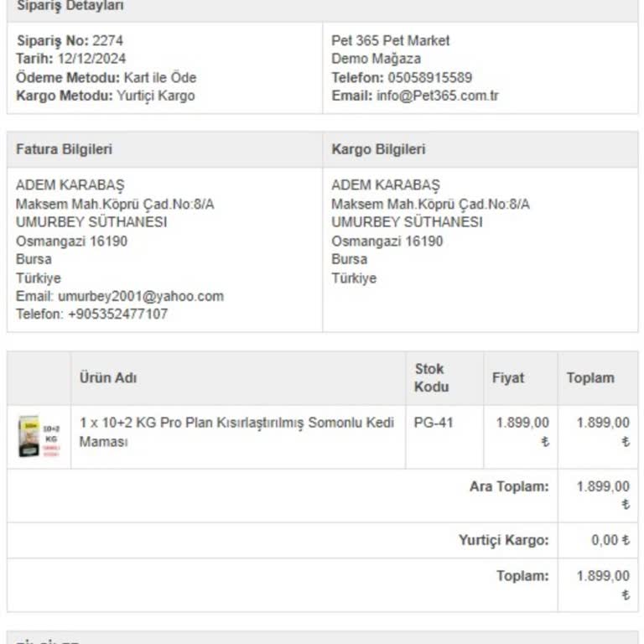Click the Yurtiçi Kargo shipping cost row label
Image resolution: width=644 pixels, height=644 pixels.
503,541
